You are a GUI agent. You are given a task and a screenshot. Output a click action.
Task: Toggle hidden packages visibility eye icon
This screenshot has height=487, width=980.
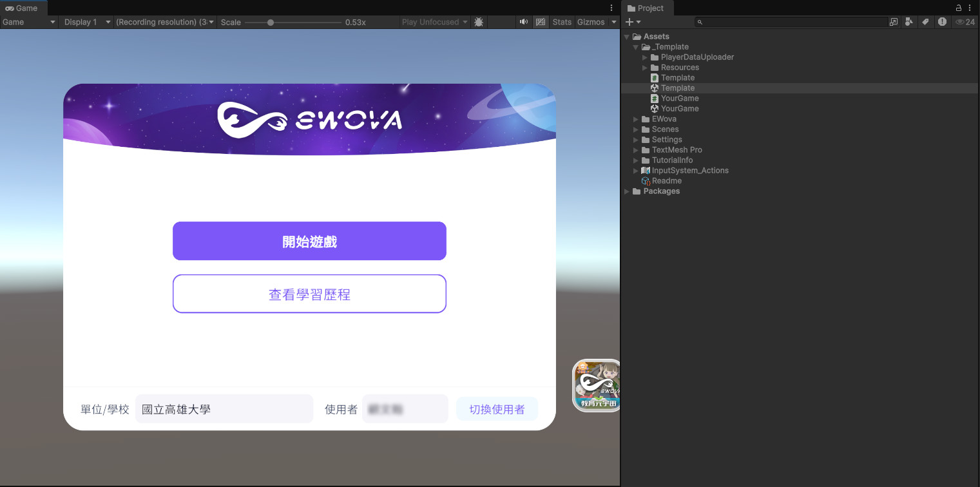coord(965,22)
